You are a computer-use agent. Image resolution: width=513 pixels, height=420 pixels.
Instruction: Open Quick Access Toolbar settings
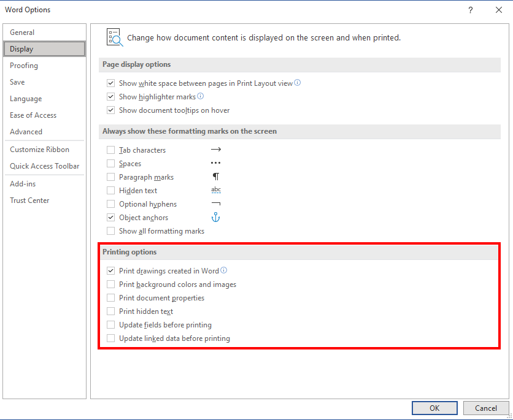[x=45, y=166]
